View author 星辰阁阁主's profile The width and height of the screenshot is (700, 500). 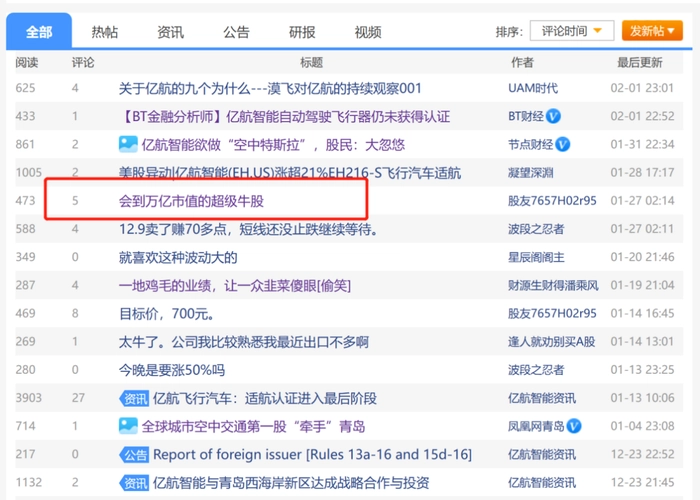pyautogui.click(x=536, y=257)
